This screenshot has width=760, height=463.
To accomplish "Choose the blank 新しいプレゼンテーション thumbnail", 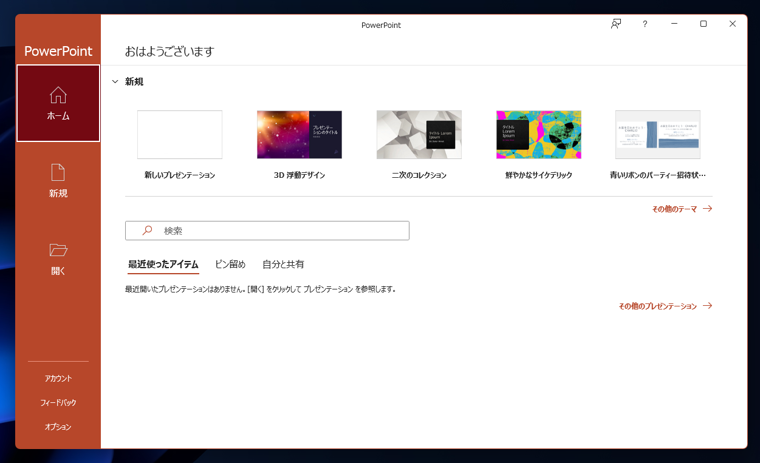I will coord(180,134).
